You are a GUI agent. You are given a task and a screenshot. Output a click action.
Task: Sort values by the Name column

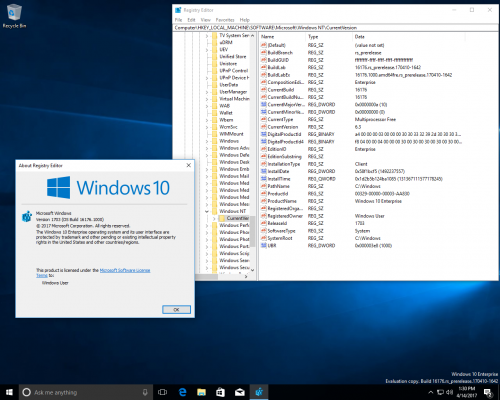coord(282,37)
